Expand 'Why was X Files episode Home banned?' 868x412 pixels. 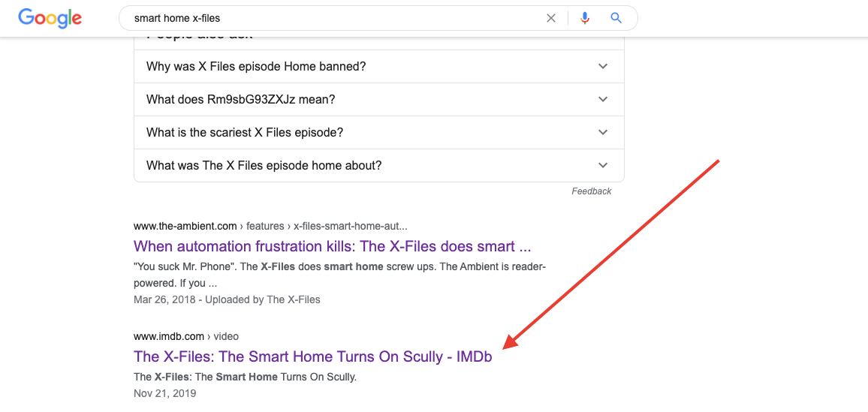379,66
